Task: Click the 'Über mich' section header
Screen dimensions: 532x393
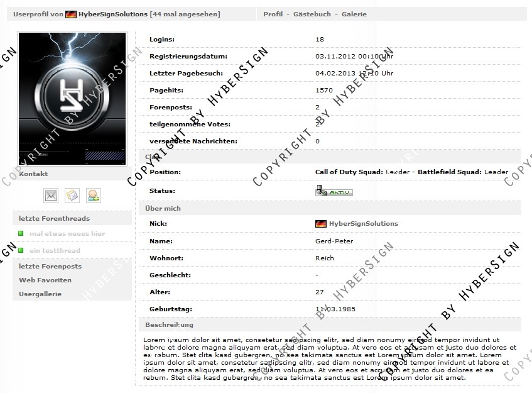Action: [330, 208]
